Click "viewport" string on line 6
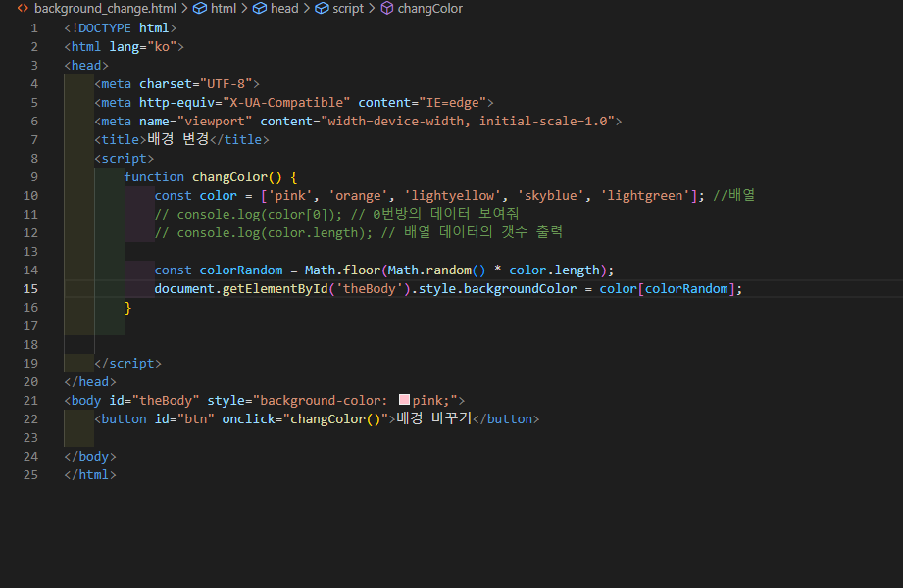903x588 pixels. pos(215,121)
